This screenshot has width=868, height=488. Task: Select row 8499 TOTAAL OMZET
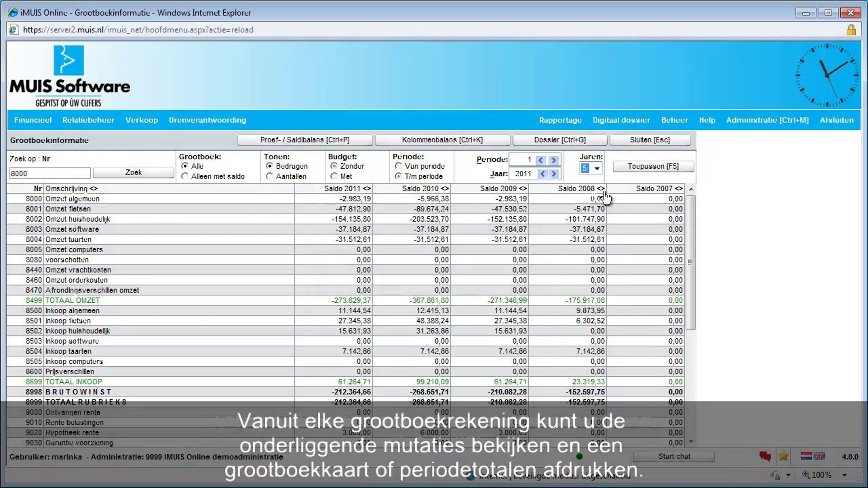(x=346, y=300)
